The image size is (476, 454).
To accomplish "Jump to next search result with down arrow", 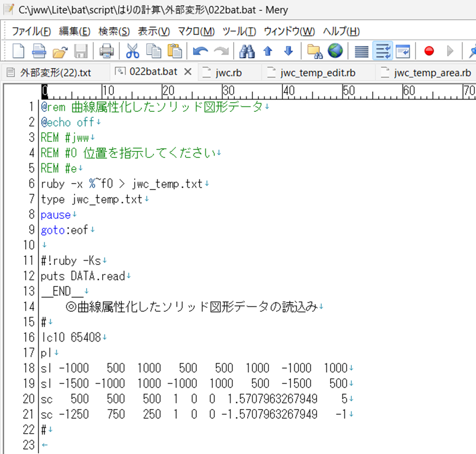I will tap(288, 51).
